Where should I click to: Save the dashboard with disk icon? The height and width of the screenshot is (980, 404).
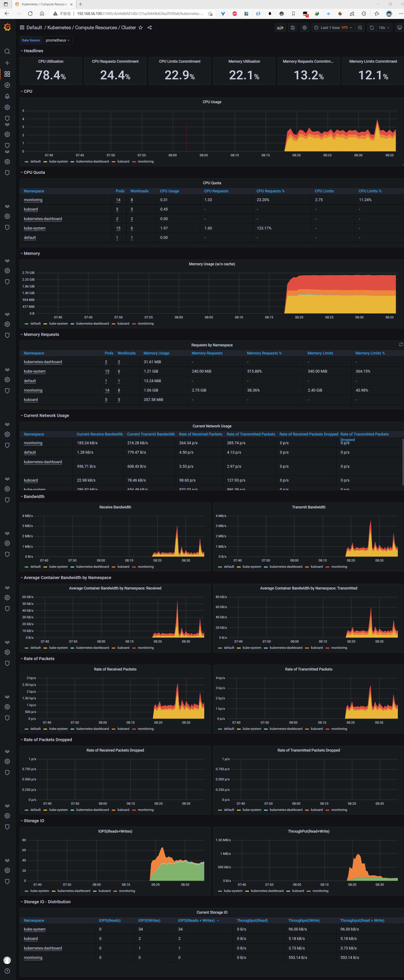click(x=293, y=28)
